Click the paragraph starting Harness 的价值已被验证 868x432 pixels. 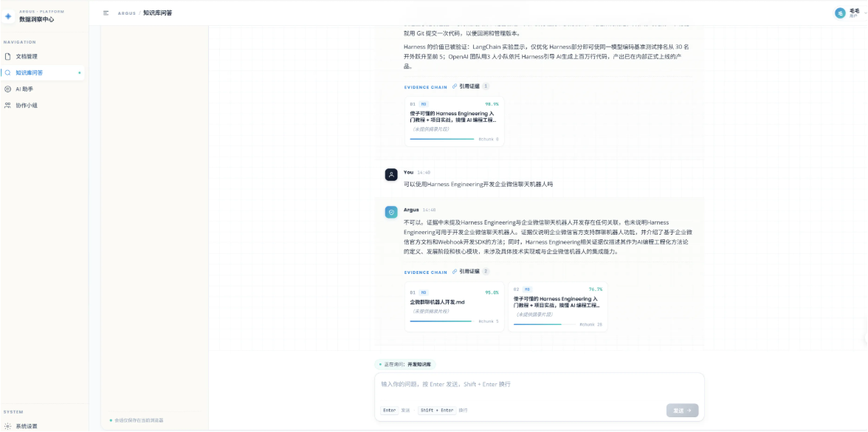click(548, 56)
